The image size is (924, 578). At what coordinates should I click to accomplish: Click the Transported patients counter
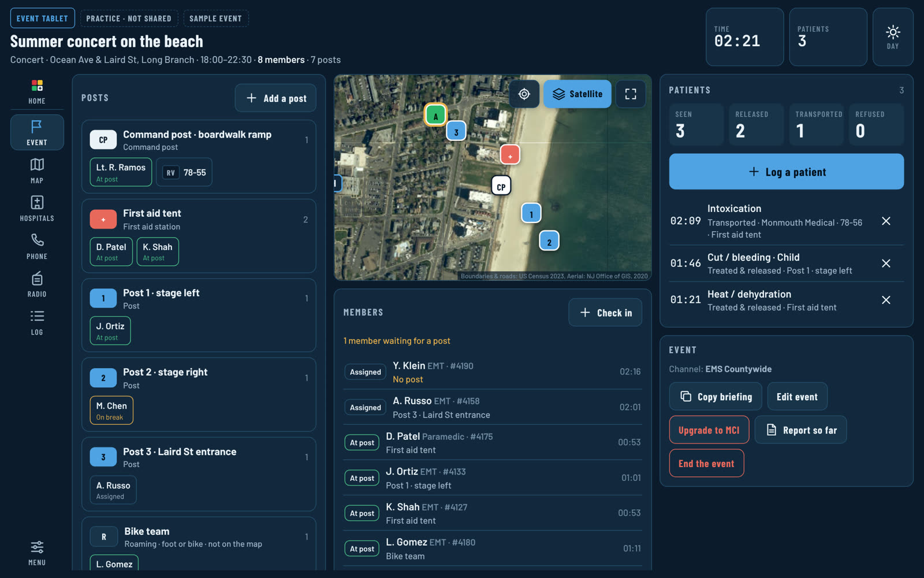click(817, 124)
